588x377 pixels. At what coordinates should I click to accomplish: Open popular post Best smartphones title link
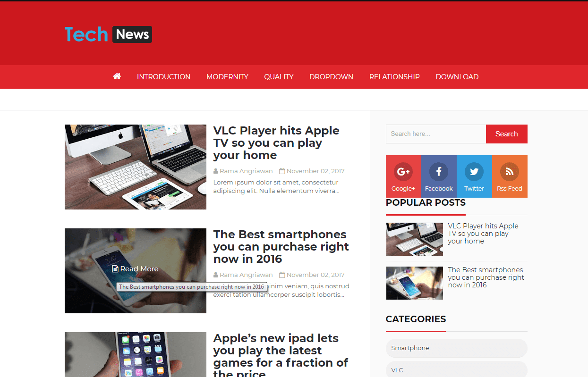pyautogui.click(x=486, y=277)
